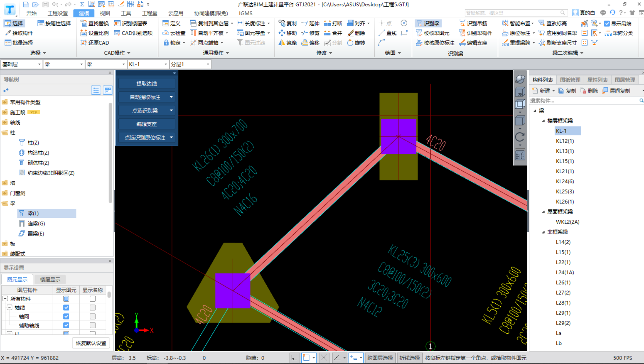Expand the 点选识别梁 dropdown arrow
This screenshot has height=364, width=644.
171,111
